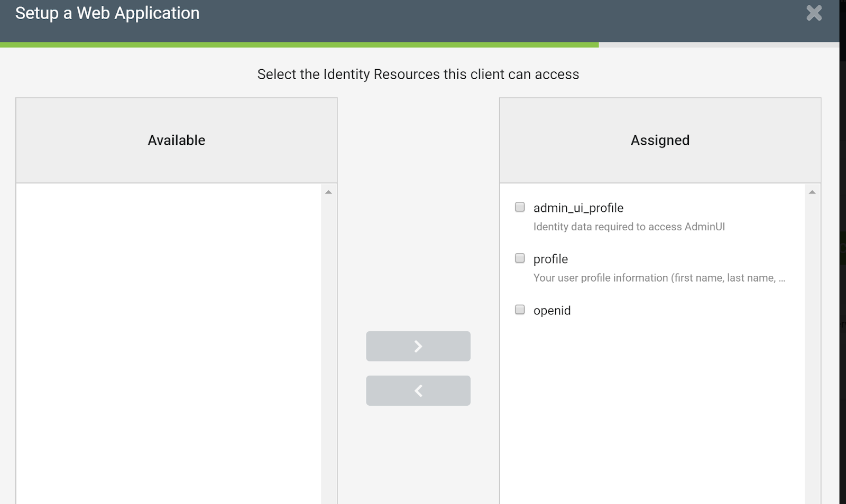
Task: Tick the admin_ui_profile checkbox
Action: click(x=520, y=207)
